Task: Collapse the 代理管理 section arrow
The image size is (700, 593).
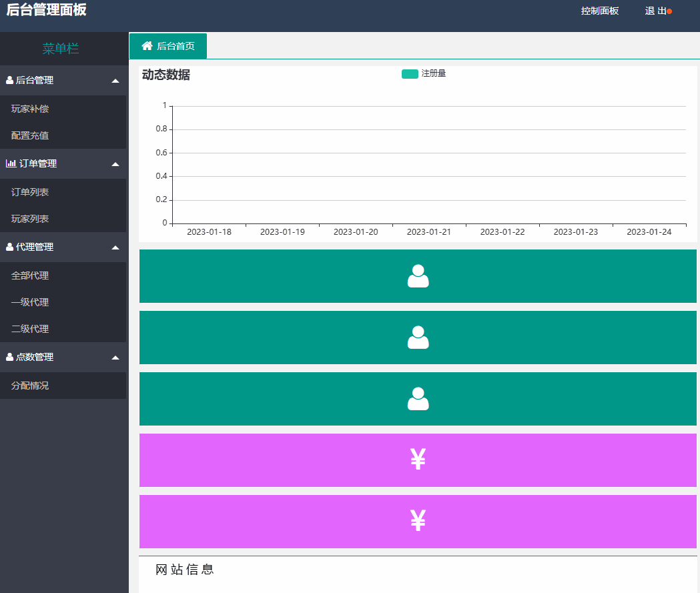Action: [115, 247]
